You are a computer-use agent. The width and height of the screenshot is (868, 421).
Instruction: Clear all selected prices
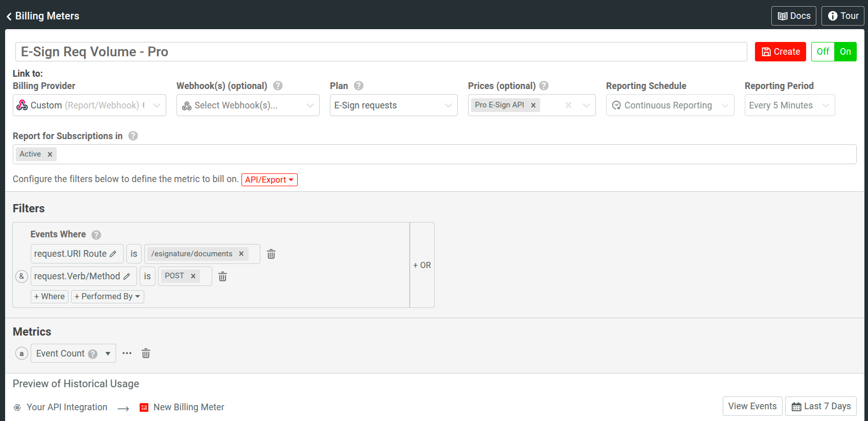click(x=568, y=105)
